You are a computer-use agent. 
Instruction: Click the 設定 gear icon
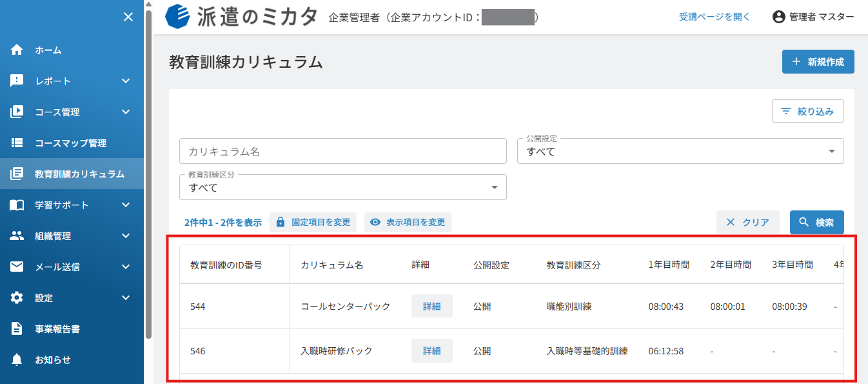[17, 298]
